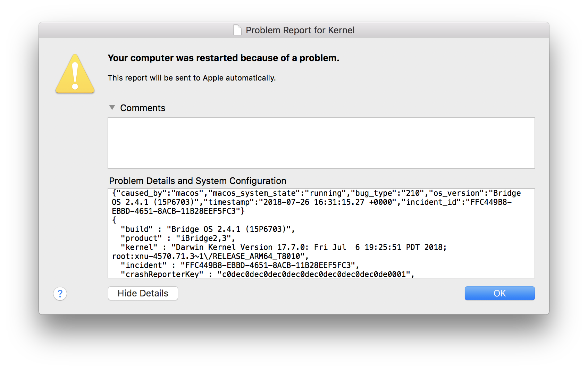
Task: Click inside the Comments text box
Action: (321, 143)
